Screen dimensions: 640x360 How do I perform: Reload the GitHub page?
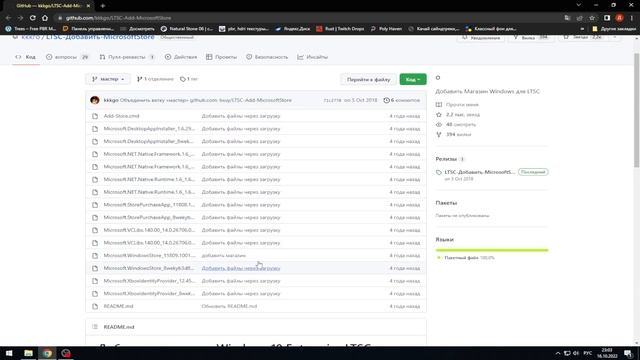(33, 18)
